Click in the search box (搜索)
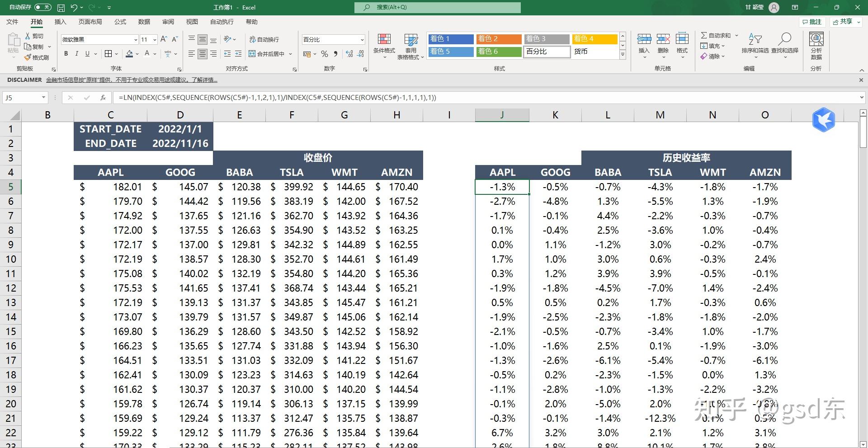 tap(438, 7)
